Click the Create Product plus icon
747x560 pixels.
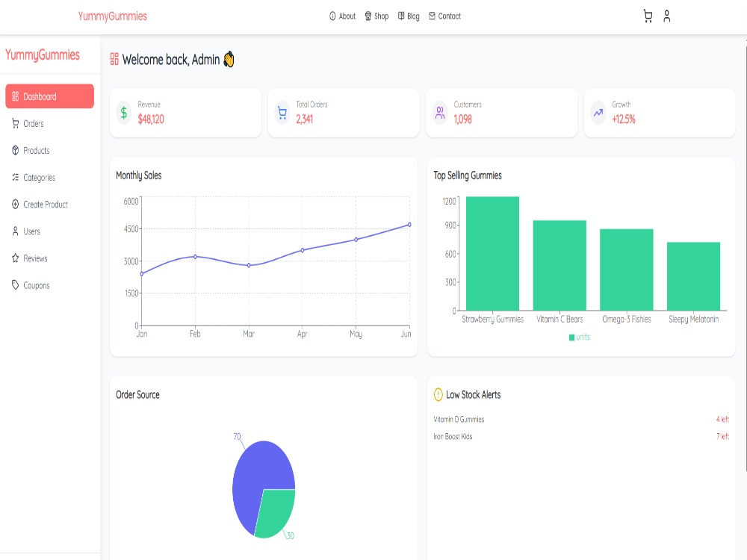[x=15, y=205]
